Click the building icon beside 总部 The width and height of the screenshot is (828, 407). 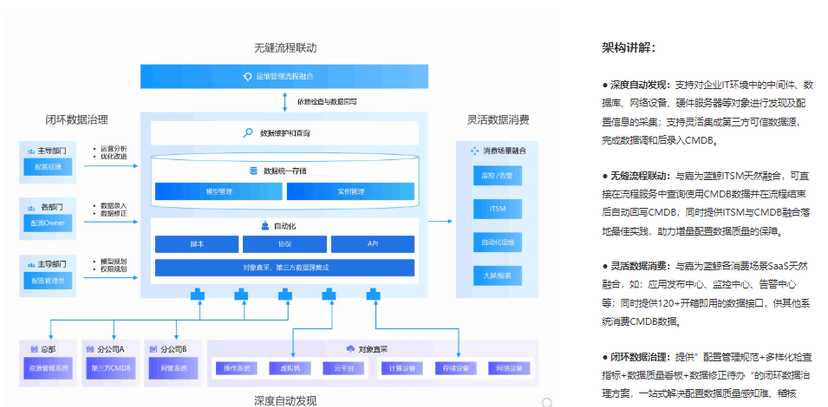[x=34, y=349]
